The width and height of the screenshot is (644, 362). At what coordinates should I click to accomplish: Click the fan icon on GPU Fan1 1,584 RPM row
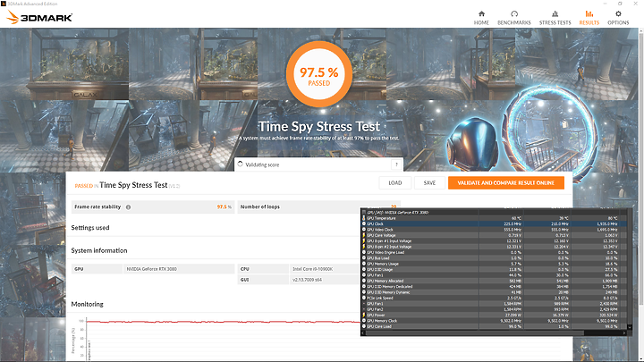coord(364,304)
